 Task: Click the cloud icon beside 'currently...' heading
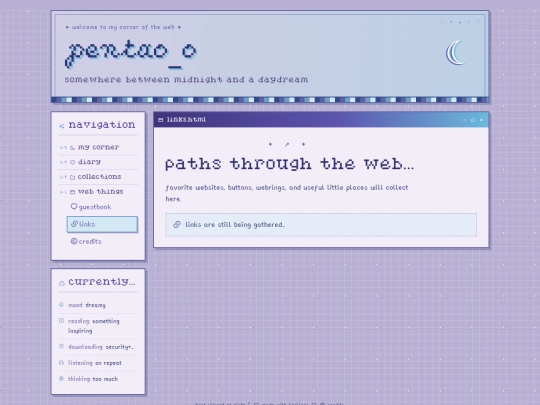coord(62,283)
